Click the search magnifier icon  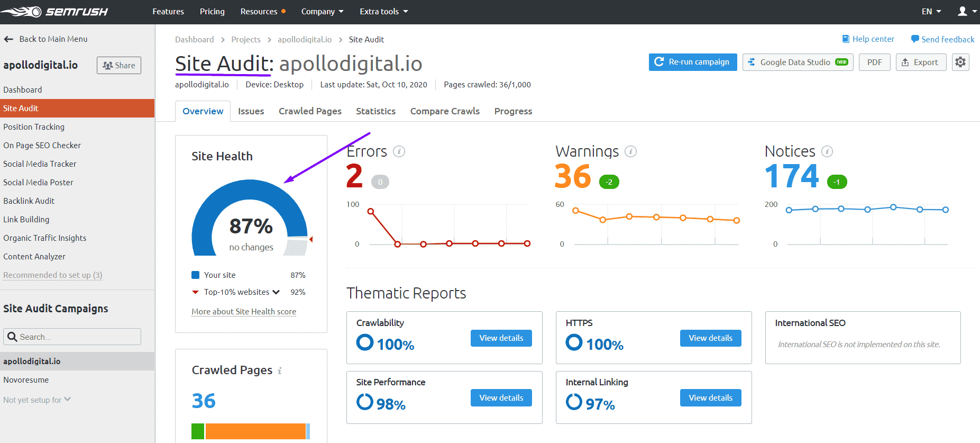13,337
